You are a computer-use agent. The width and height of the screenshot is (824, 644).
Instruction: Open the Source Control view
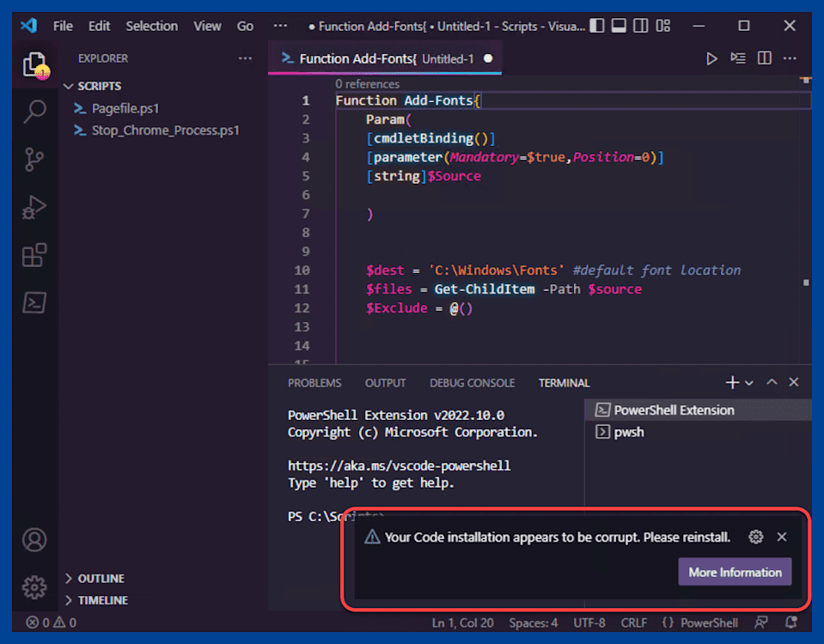[x=34, y=159]
